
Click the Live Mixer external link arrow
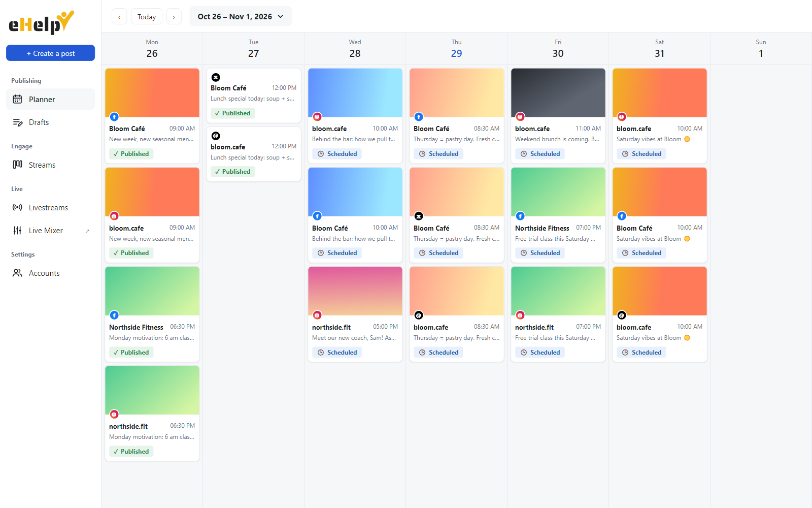point(87,231)
